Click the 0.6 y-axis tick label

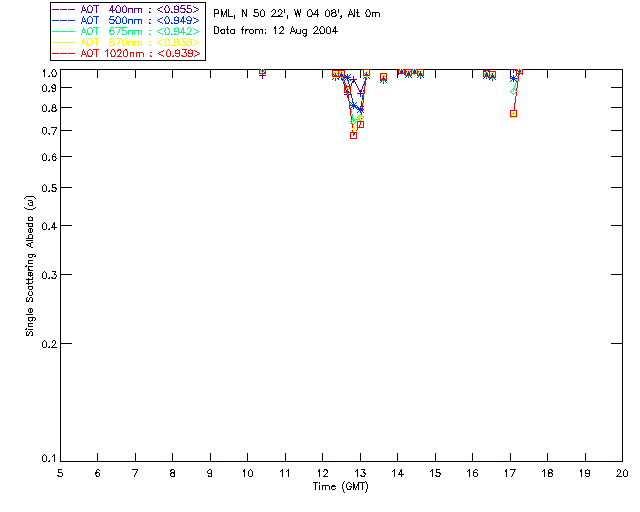(49, 157)
